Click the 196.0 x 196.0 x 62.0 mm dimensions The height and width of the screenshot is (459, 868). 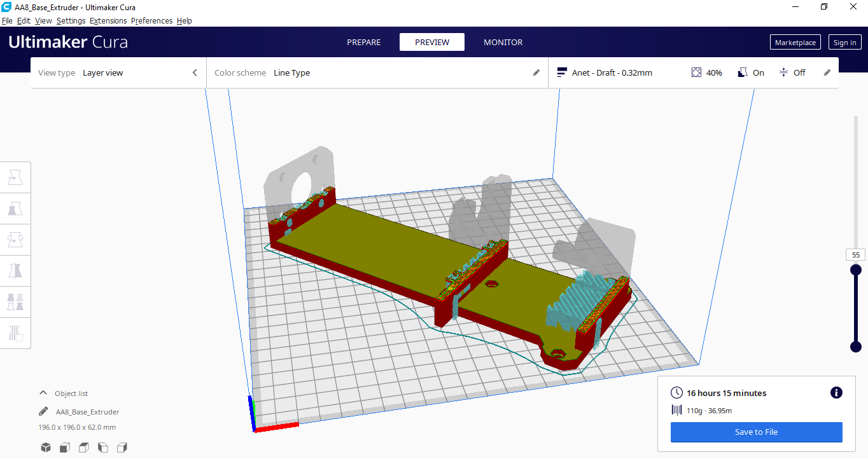click(77, 427)
